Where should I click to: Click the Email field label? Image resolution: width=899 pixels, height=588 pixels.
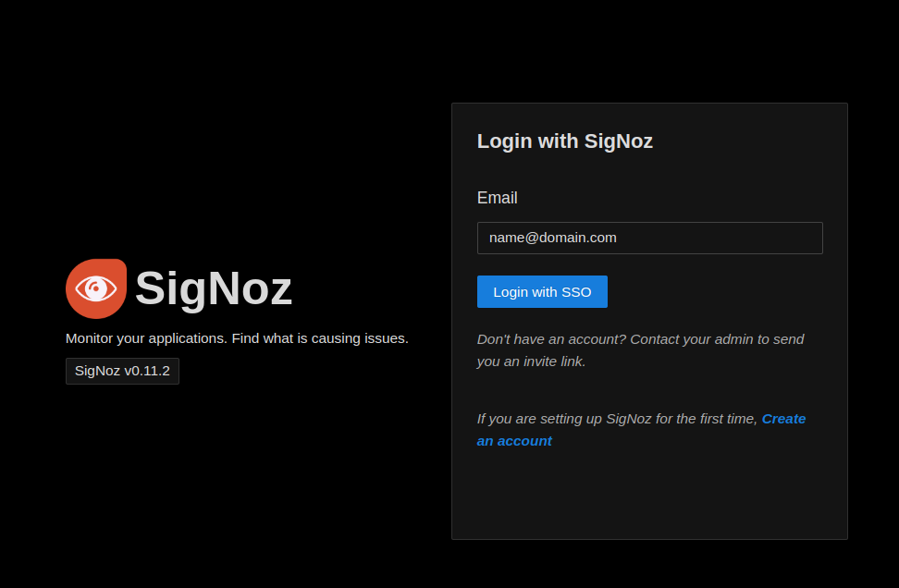(x=498, y=198)
